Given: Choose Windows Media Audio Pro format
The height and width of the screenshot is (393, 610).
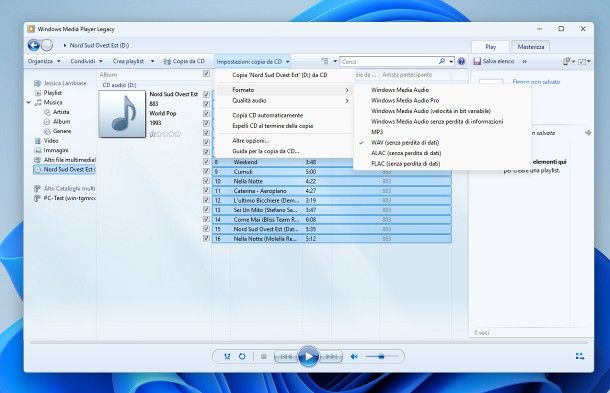Looking at the screenshot, I should [405, 100].
